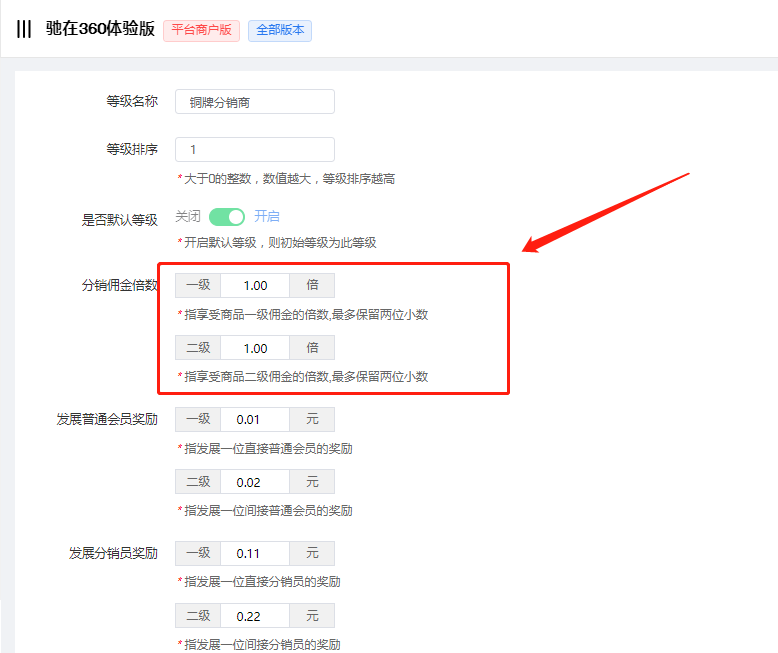Click the 等级排序 label
778x653 pixels.
[132, 149]
